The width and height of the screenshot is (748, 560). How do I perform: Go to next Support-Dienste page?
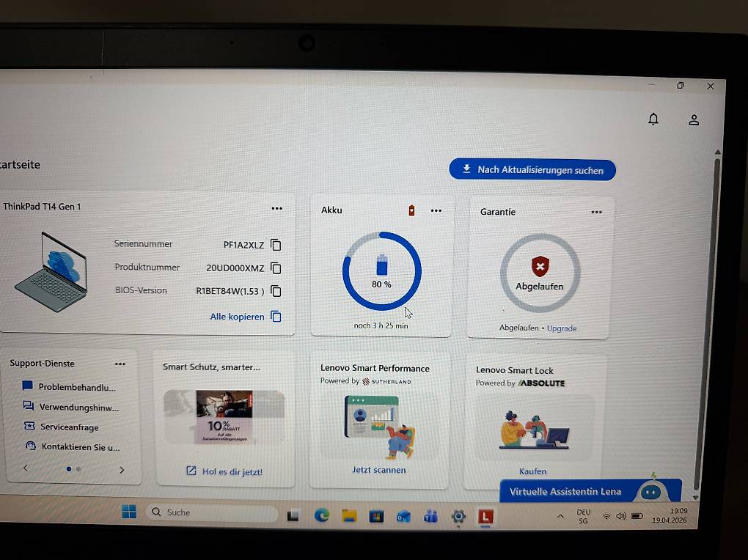(122, 470)
